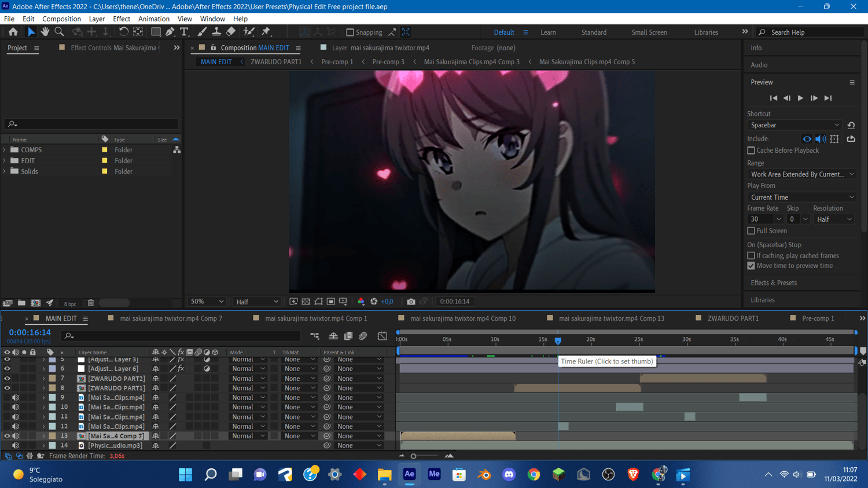Mute audio of layer 14 Physic audio.mp3
Screen dimensions: 868x488
[x=16, y=446]
